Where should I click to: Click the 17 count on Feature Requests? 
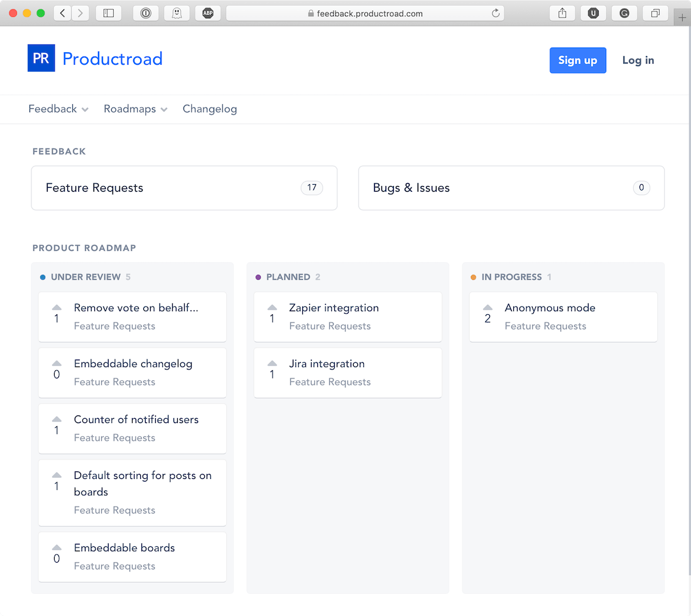pos(312,187)
